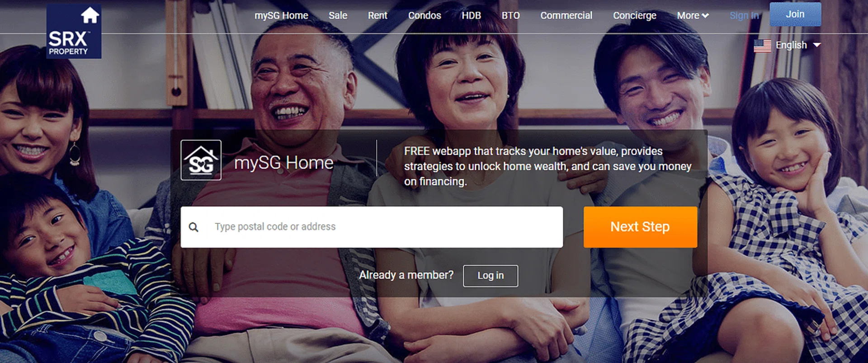Open the mySG Home nav item
The image size is (868, 363).
(281, 15)
